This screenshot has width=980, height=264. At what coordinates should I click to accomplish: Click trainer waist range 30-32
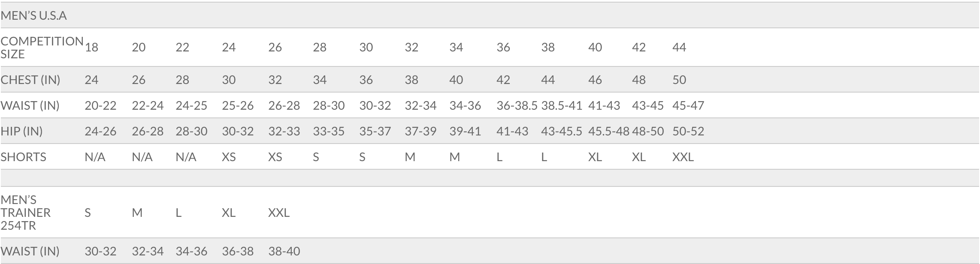click(x=100, y=251)
